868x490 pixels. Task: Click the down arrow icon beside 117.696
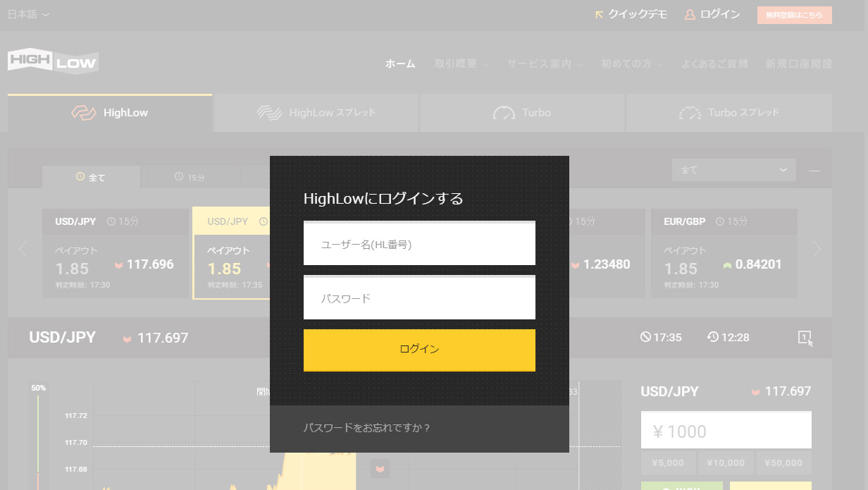119,265
